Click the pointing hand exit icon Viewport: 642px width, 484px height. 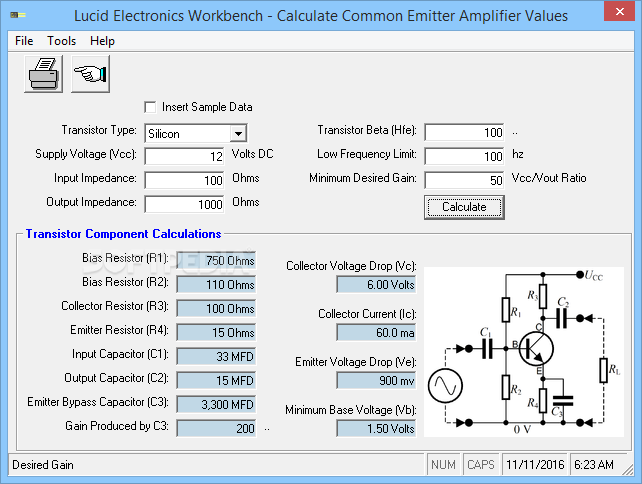pos(90,74)
